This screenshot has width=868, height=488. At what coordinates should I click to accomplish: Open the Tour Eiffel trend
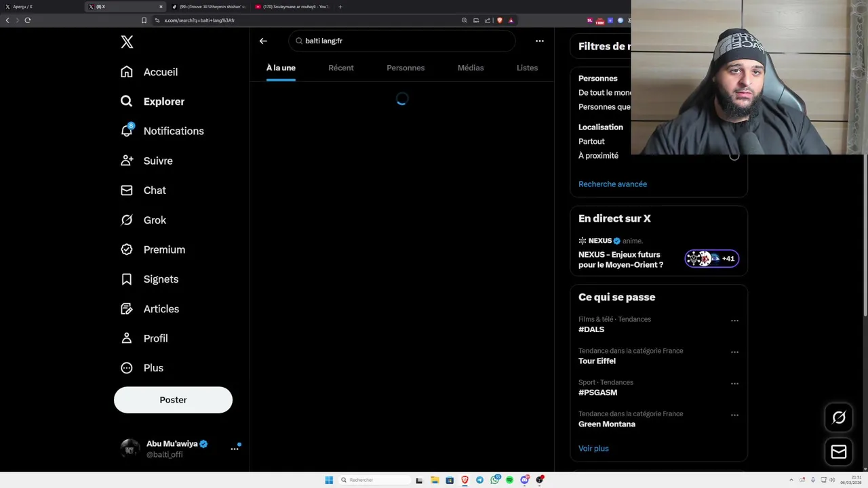597,361
